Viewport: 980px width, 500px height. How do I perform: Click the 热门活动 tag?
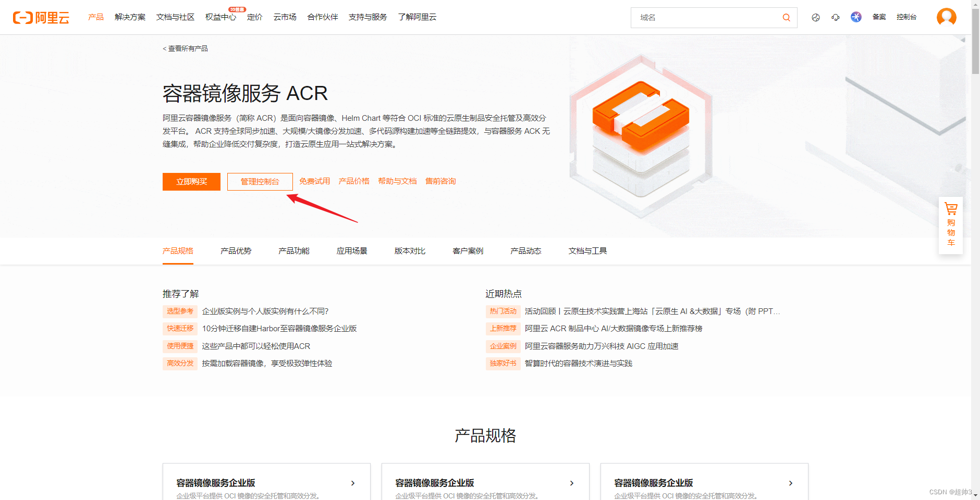(x=503, y=311)
